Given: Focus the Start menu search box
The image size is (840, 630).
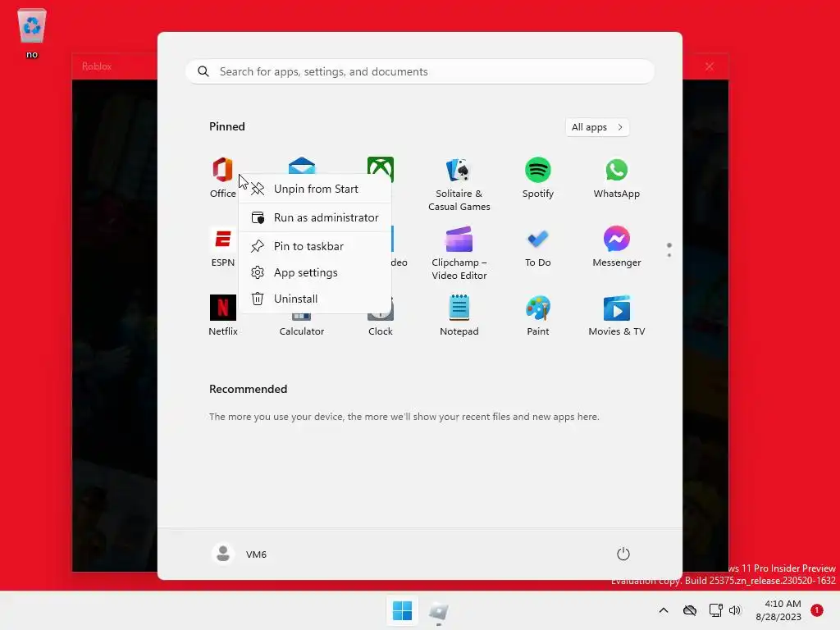Looking at the screenshot, I should click(x=420, y=72).
